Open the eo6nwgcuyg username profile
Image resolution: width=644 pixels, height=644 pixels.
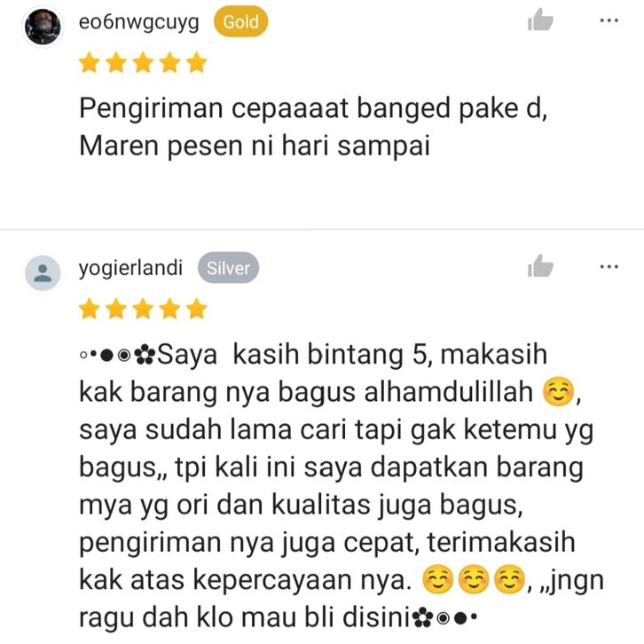[138, 22]
